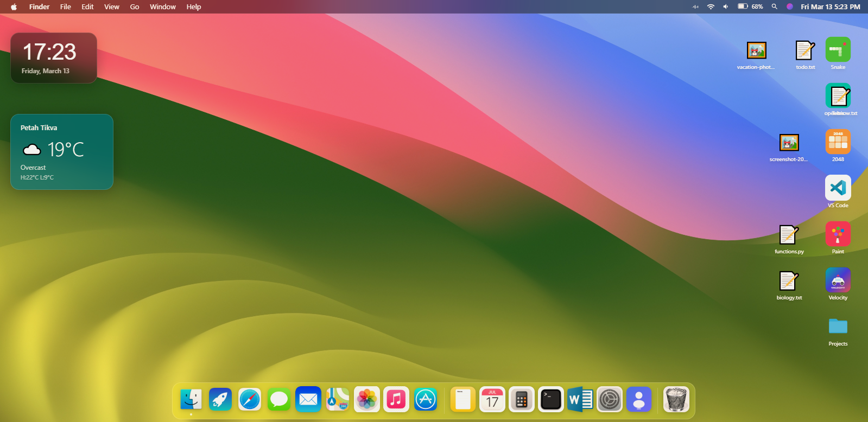Open Maps icon in the Dock
Viewport: 868px width, 422px height.
pos(338,400)
